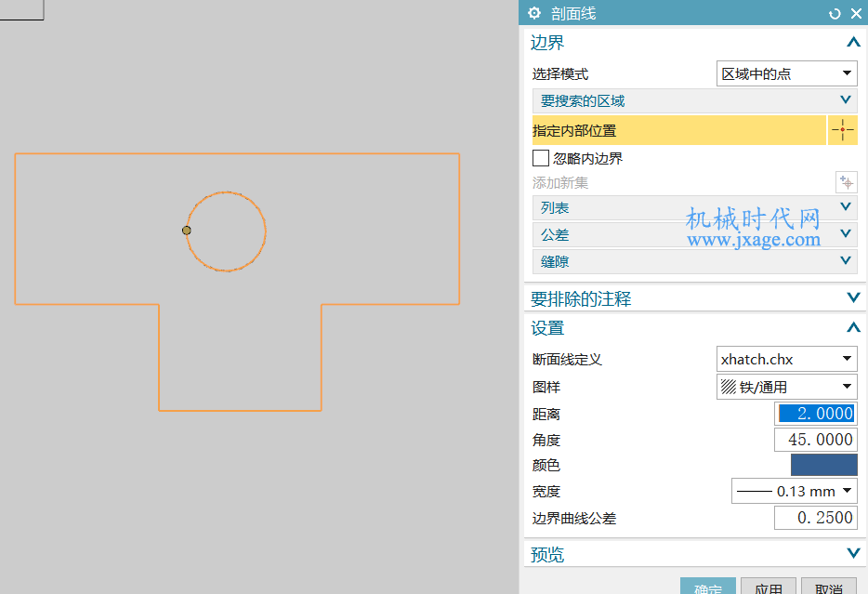Click the 添加新集 label text

click(x=560, y=183)
